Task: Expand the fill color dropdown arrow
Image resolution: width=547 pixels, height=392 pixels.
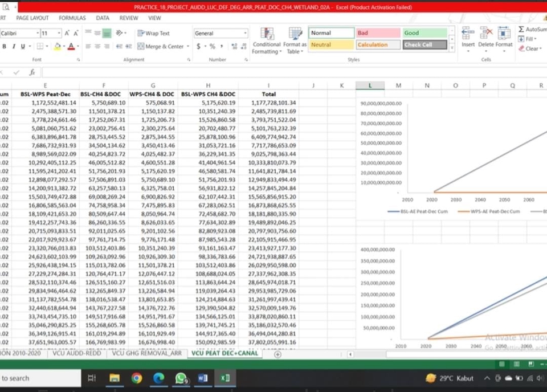Action: coord(63,46)
